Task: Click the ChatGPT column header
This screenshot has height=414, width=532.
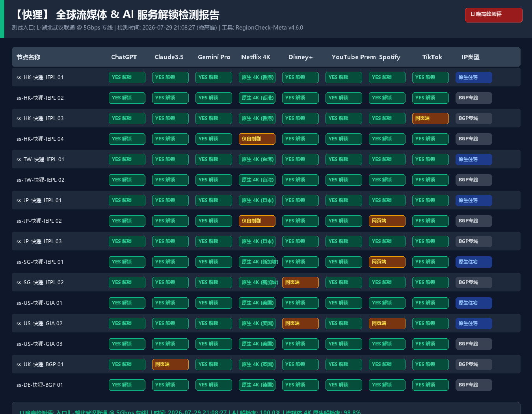Action: [124, 57]
